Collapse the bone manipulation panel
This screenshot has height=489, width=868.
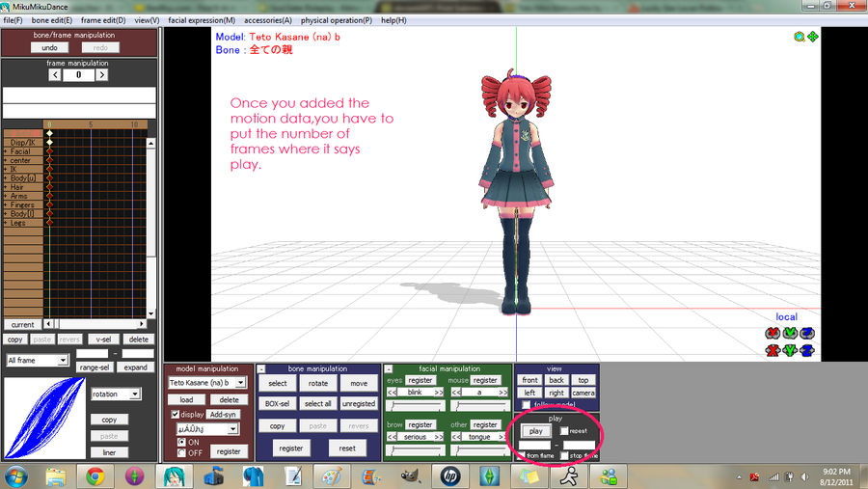[x=261, y=368]
